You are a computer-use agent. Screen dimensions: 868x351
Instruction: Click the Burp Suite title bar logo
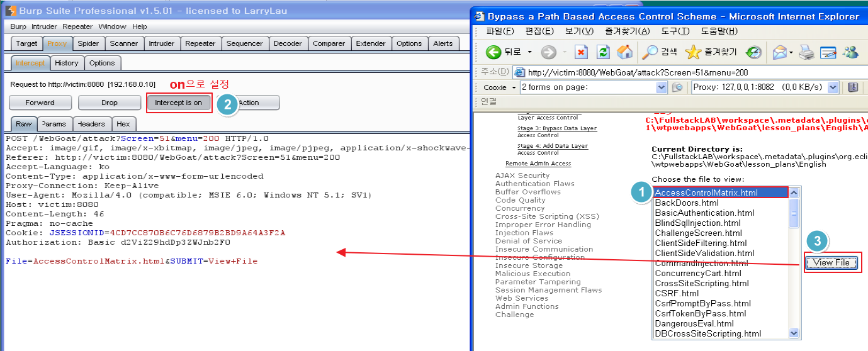tap(10, 10)
